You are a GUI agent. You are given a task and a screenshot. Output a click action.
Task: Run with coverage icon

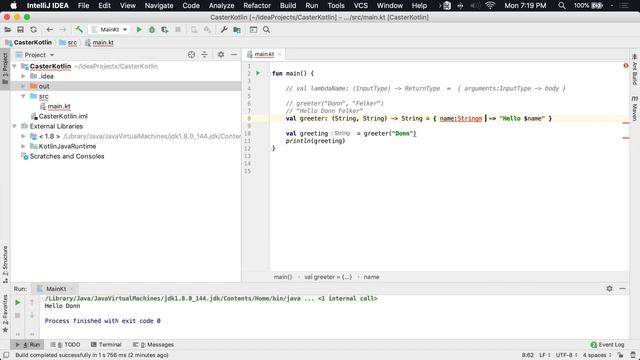(x=165, y=29)
